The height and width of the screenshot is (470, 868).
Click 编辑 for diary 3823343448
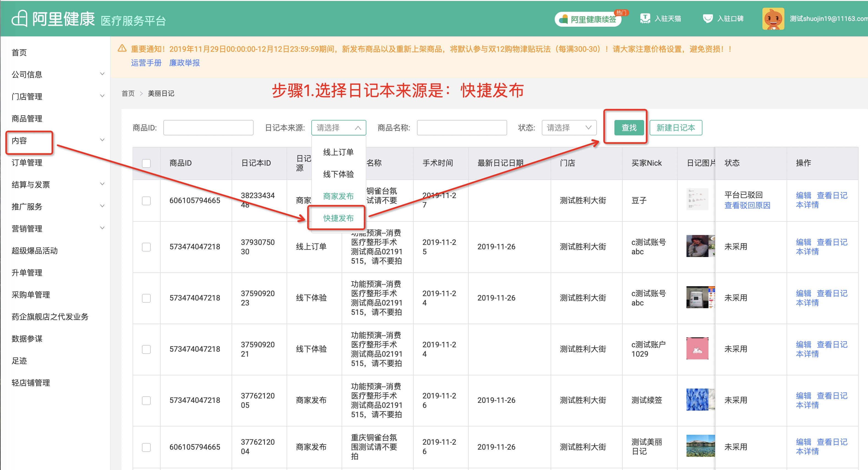click(803, 196)
